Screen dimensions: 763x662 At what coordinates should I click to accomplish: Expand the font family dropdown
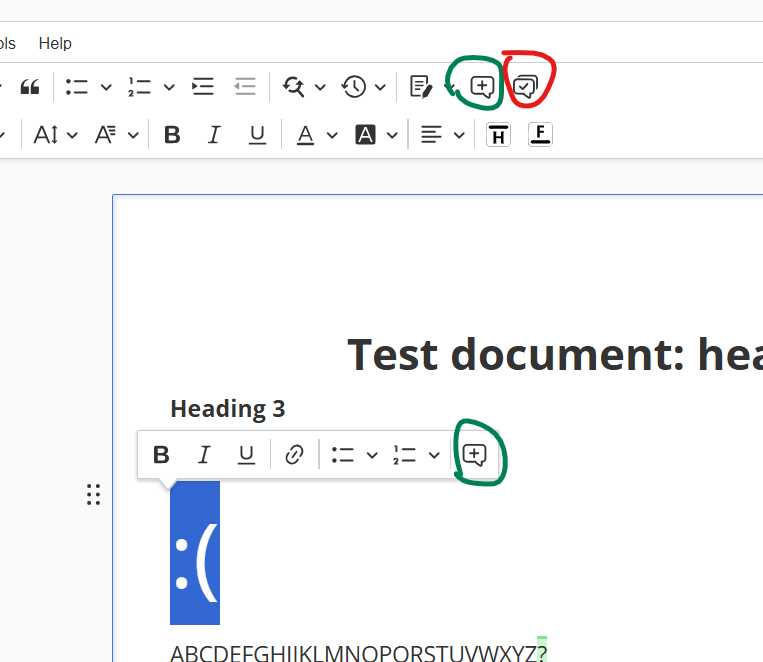click(x=116, y=135)
